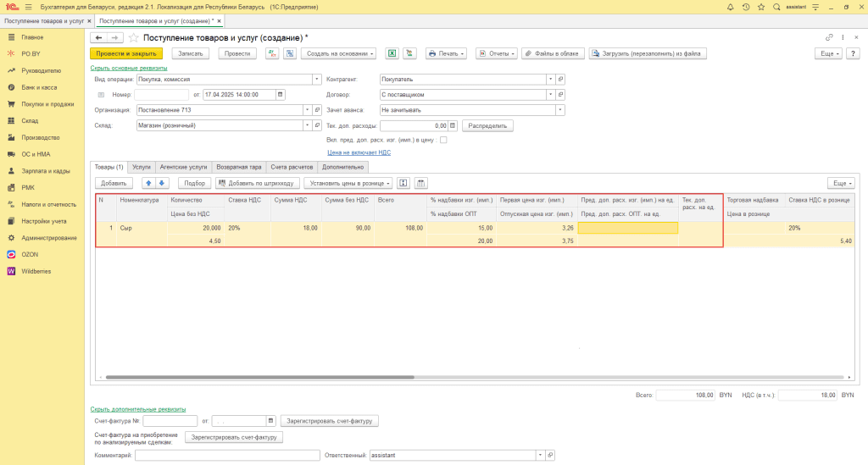868x465 pixels.
Task: Open the Склад record via its open icon
Action: pyautogui.click(x=317, y=125)
